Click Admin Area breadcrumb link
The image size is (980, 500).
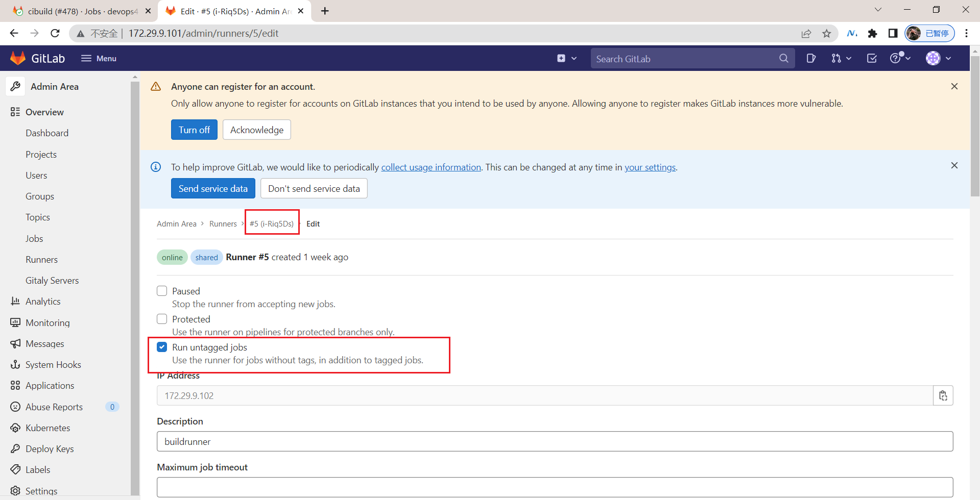[177, 223]
